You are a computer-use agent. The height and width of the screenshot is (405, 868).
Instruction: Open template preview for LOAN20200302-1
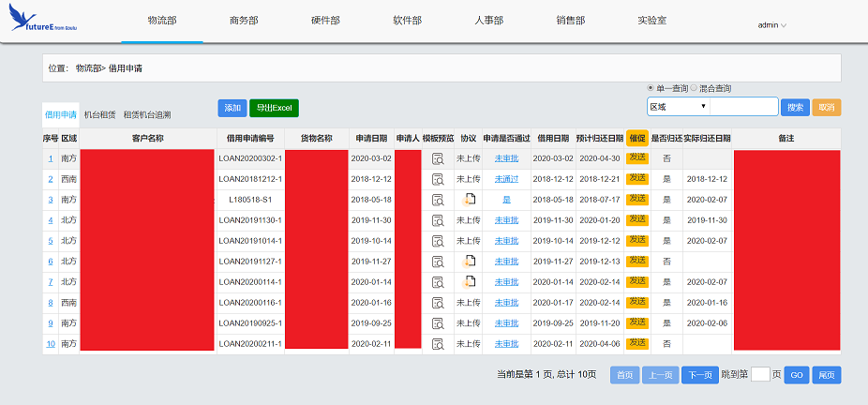coord(438,158)
